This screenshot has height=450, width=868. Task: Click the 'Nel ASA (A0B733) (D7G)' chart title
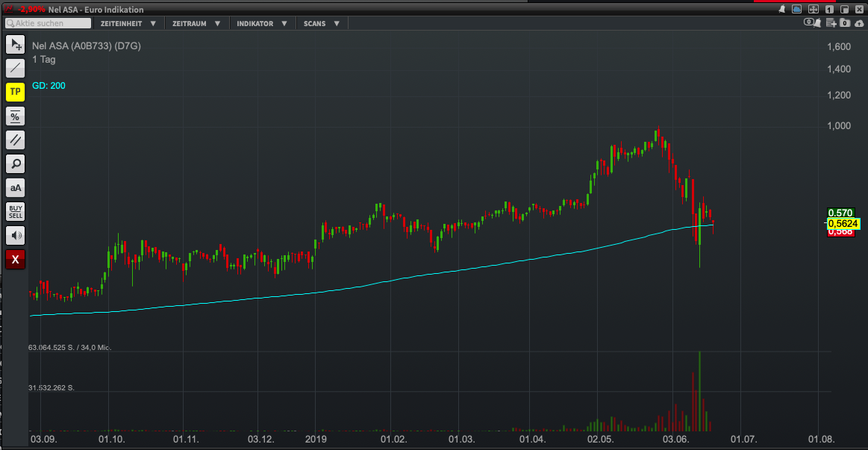[87, 46]
